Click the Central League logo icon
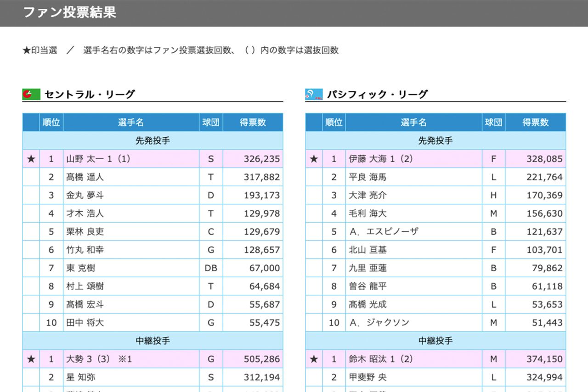Viewport: 588px width, 392px height. click(x=31, y=95)
